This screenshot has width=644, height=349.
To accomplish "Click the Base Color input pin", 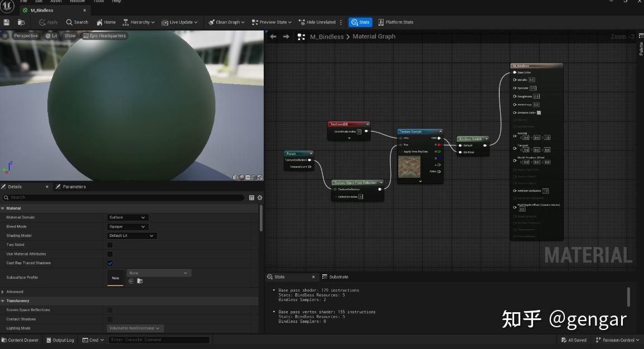I will (515, 72).
